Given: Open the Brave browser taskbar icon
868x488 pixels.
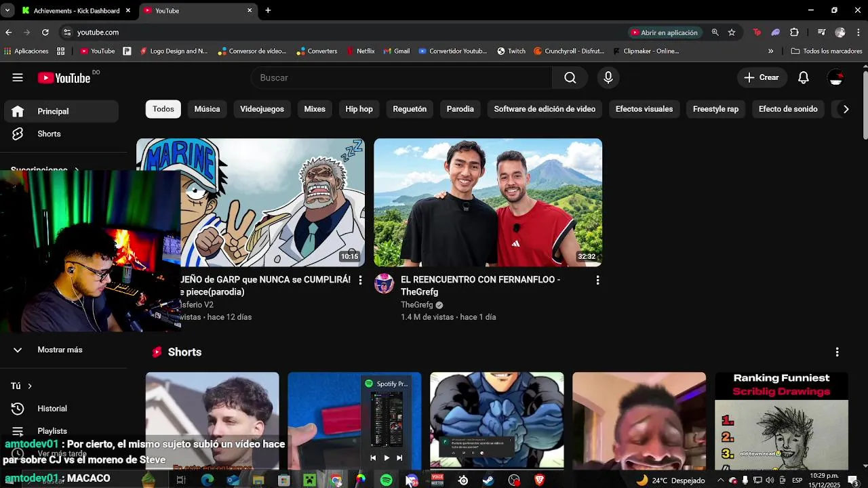Looking at the screenshot, I should [x=540, y=480].
